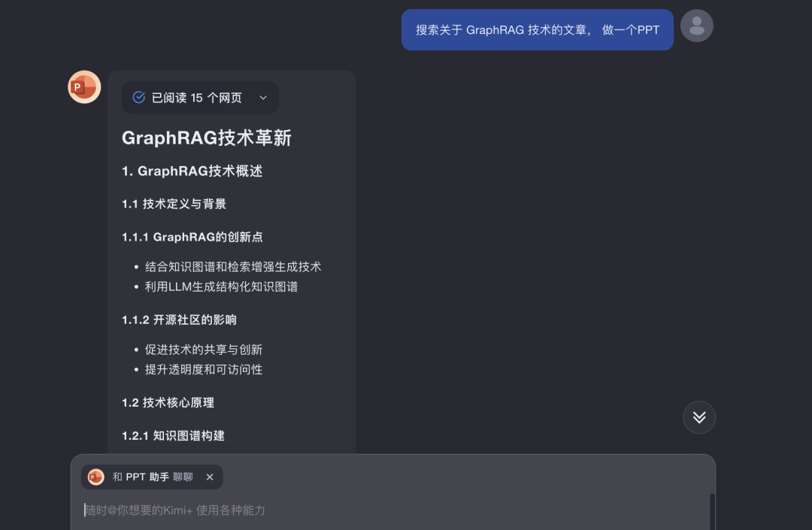The image size is (812, 530).
Task: Click the bullet 提升透明度和可访问性
Action: coord(203,369)
